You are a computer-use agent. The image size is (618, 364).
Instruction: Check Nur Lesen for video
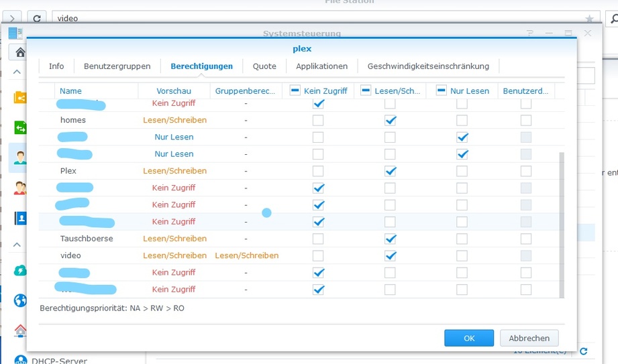click(462, 255)
